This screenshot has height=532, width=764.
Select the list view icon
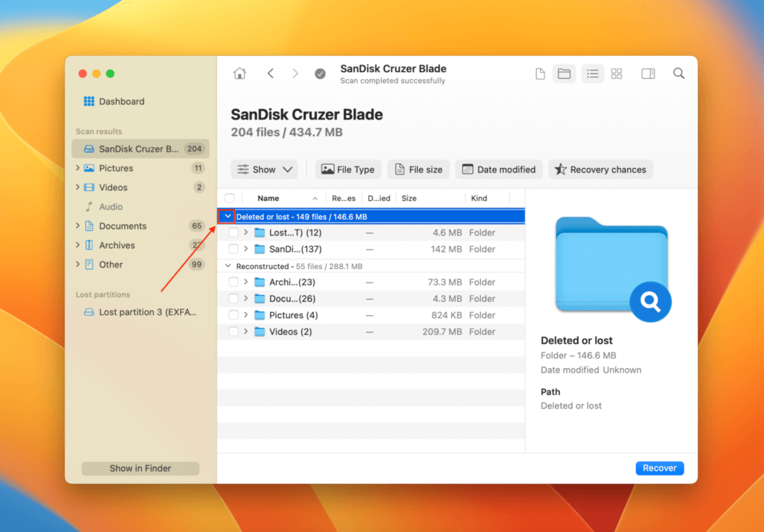[x=592, y=74]
